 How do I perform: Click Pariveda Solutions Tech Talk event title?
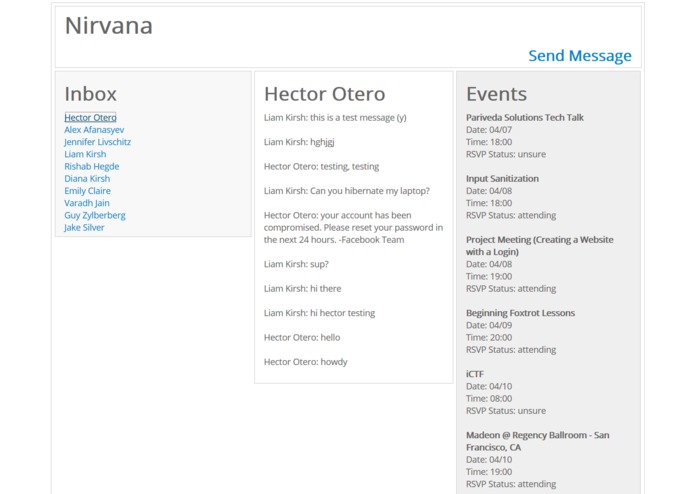click(525, 117)
